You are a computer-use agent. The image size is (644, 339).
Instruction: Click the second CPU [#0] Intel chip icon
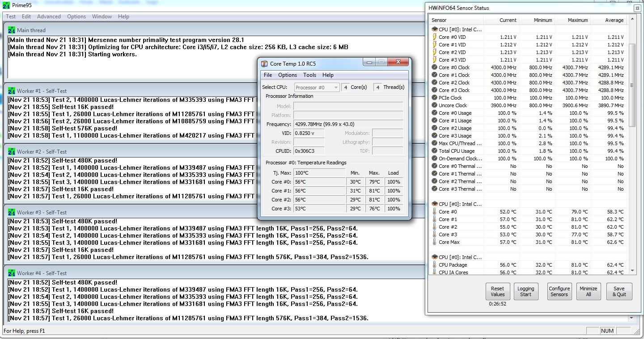(434, 204)
